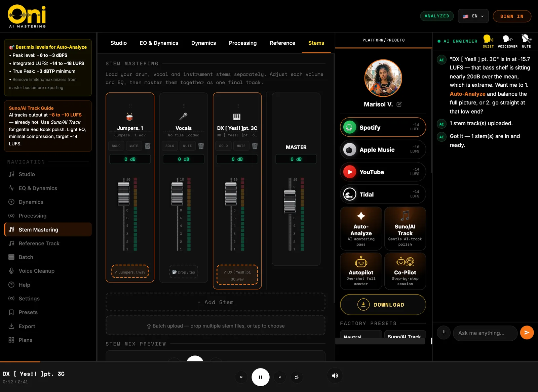538x392 pixels.
Task: Click the Apple Music platform icon
Action: 349,150
